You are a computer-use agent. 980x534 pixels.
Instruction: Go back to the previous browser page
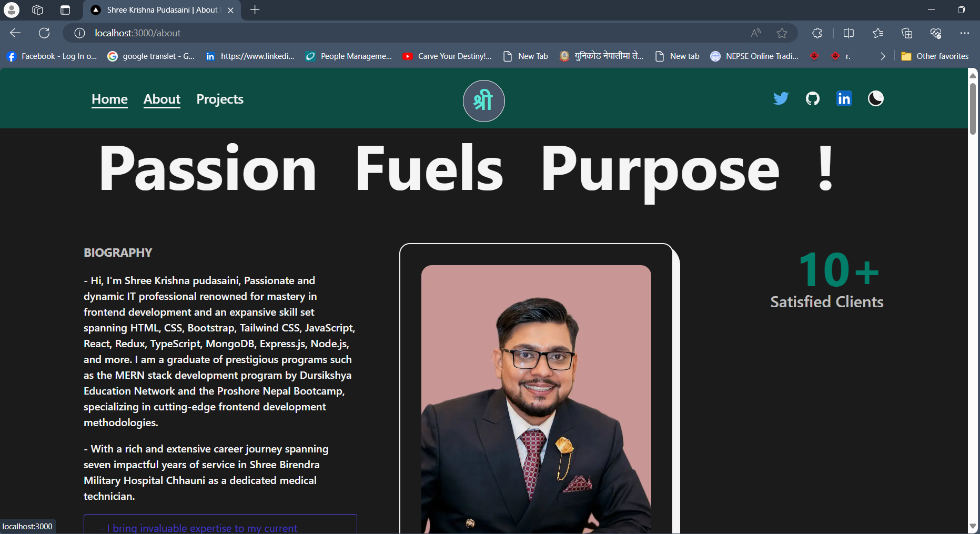15,33
